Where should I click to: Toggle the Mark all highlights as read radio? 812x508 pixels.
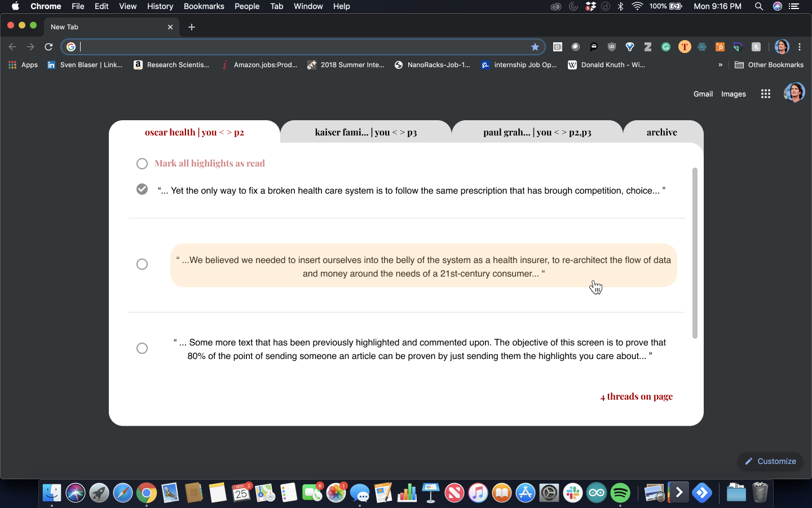(142, 164)
